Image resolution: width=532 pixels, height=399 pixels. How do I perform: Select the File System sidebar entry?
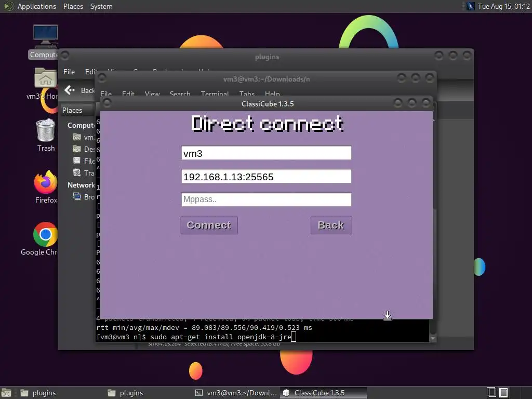[84, 161]
